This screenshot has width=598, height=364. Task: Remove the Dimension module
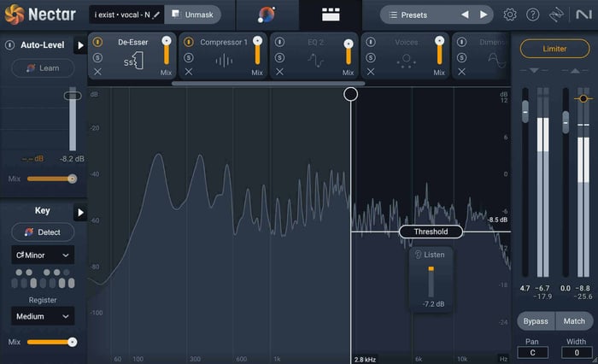click(461, 72)
